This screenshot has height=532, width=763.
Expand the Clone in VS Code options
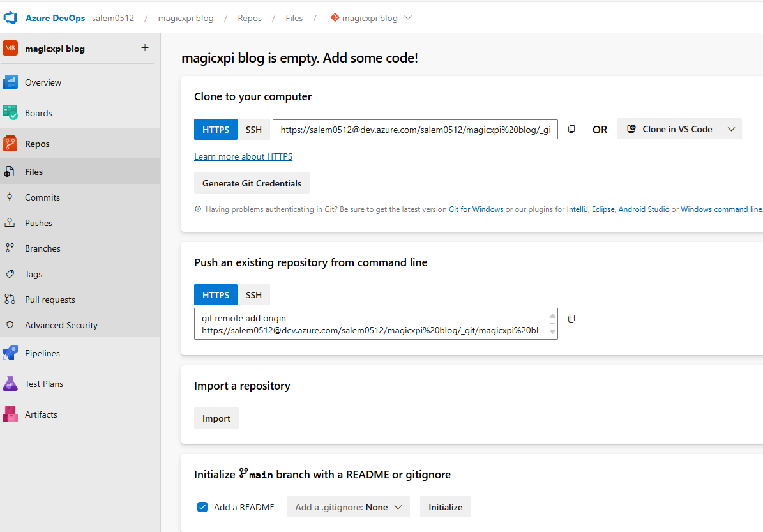tap(731, 128)
